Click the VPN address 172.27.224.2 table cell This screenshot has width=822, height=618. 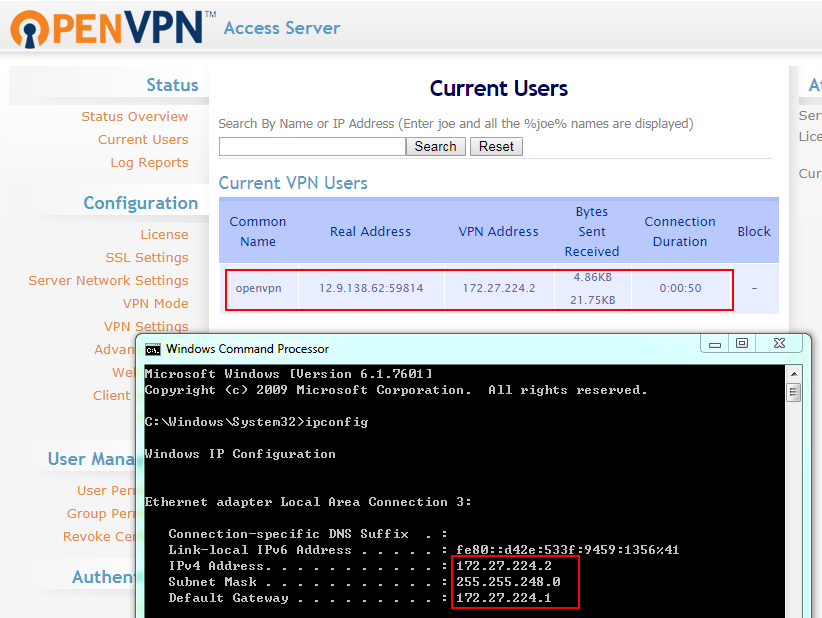coord(499,288)
